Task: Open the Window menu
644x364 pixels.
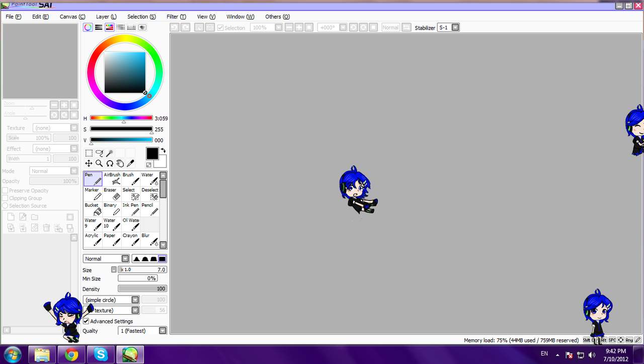Action: (x=240, y=17)
